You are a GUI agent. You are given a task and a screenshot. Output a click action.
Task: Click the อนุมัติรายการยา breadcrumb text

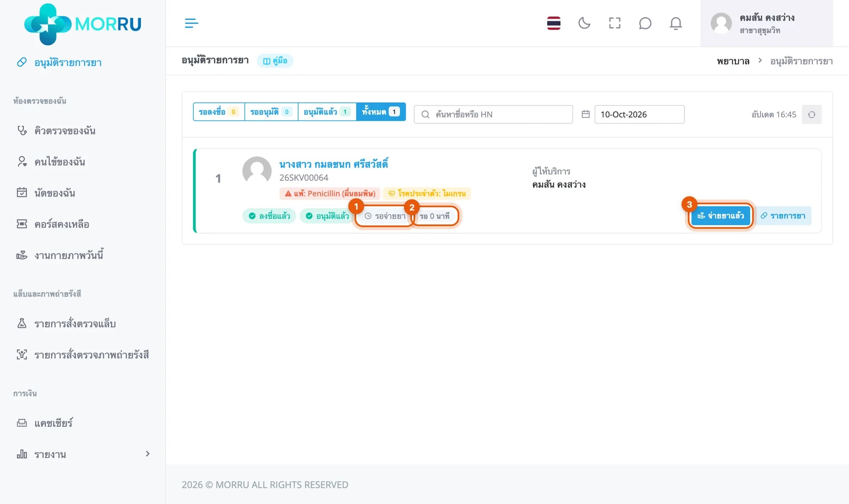pyautogui.click(x=801, y=61)
